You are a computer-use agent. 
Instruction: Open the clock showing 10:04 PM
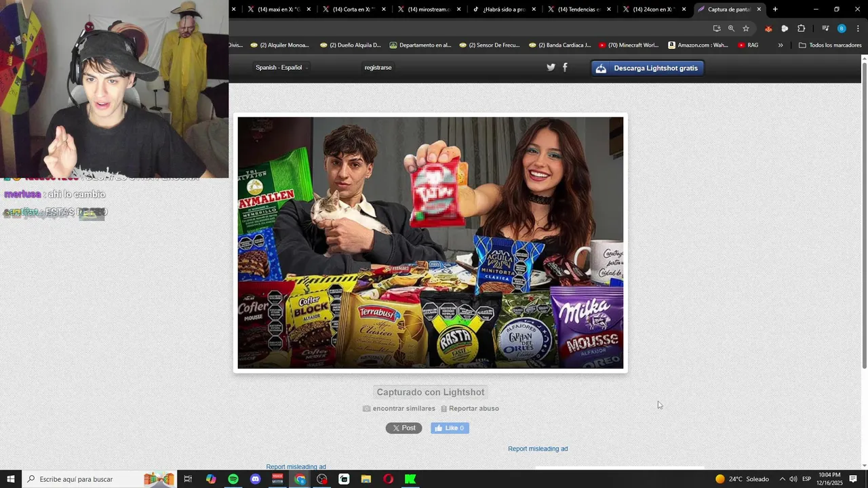coord(829,479)
